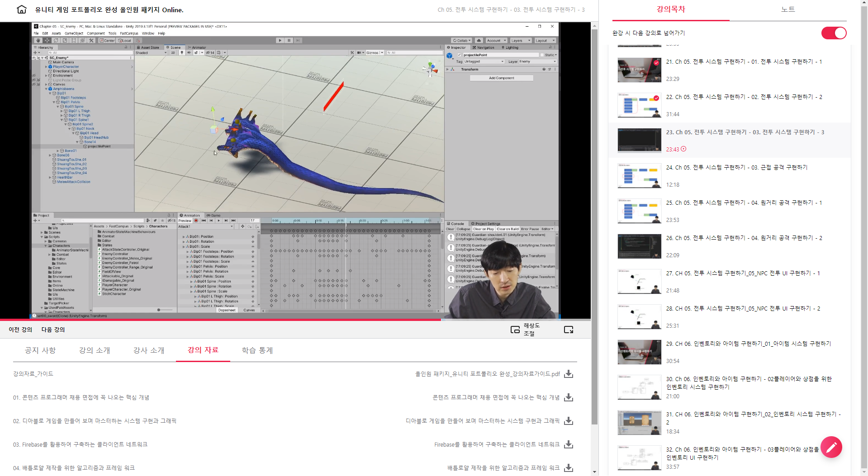The width and height of the screenshot is (868, 476).
Task: Open the Layers dropdown in Unity toolbar
Action: [521, 40]
